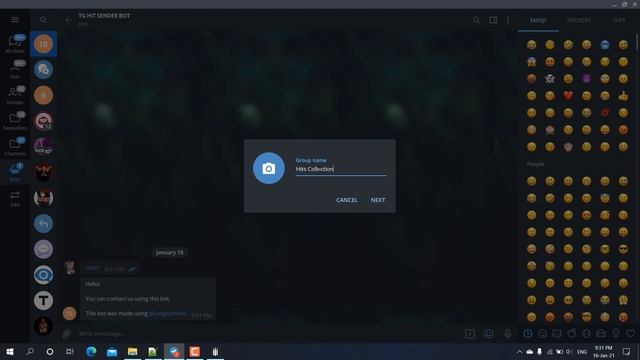Jump to Nature emoji category icon
This screenshot has height=360, width=640.
[557, 334]
